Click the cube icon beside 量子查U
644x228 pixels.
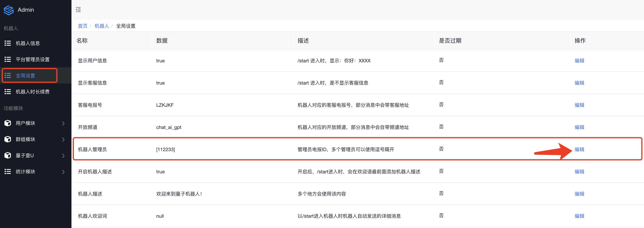click(x=8, y=155)
